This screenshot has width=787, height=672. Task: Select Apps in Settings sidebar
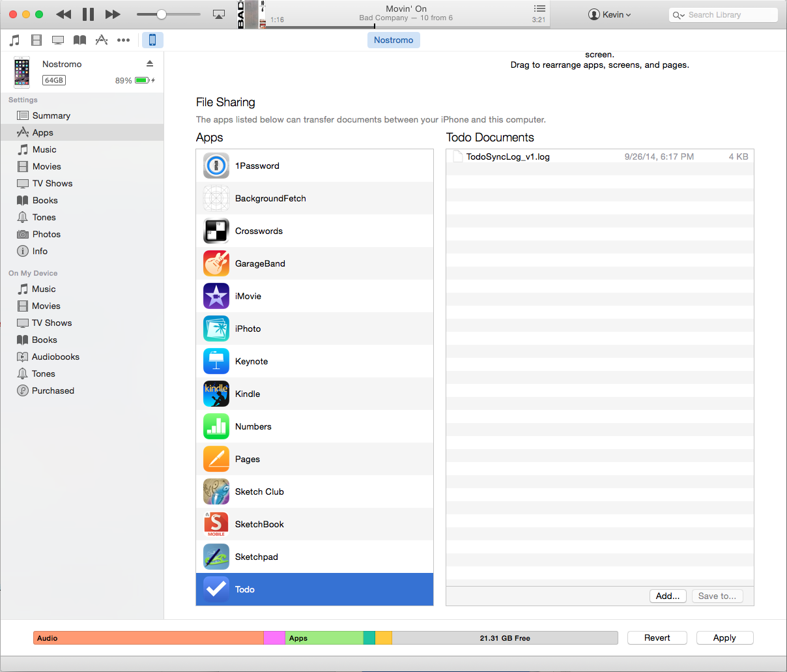[81, 132]
